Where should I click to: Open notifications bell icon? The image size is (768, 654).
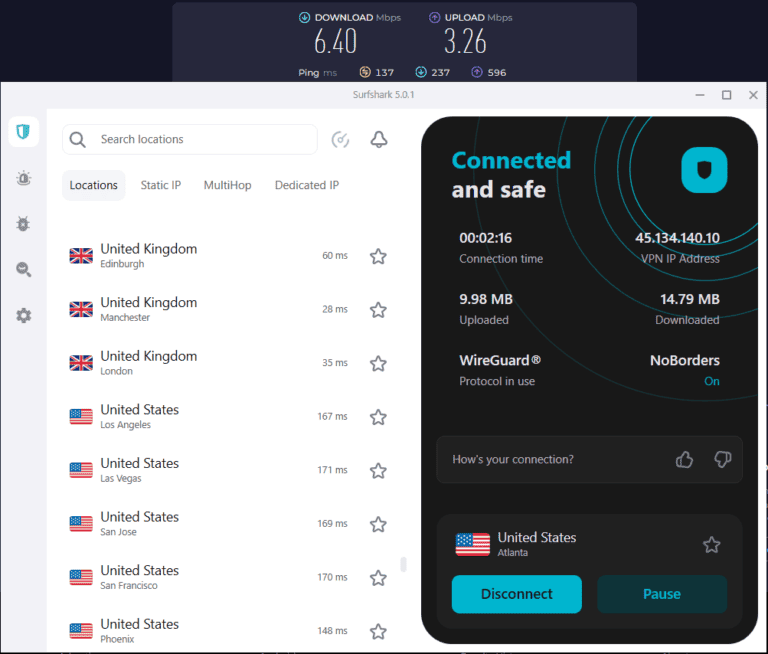(x=379, y=140)
